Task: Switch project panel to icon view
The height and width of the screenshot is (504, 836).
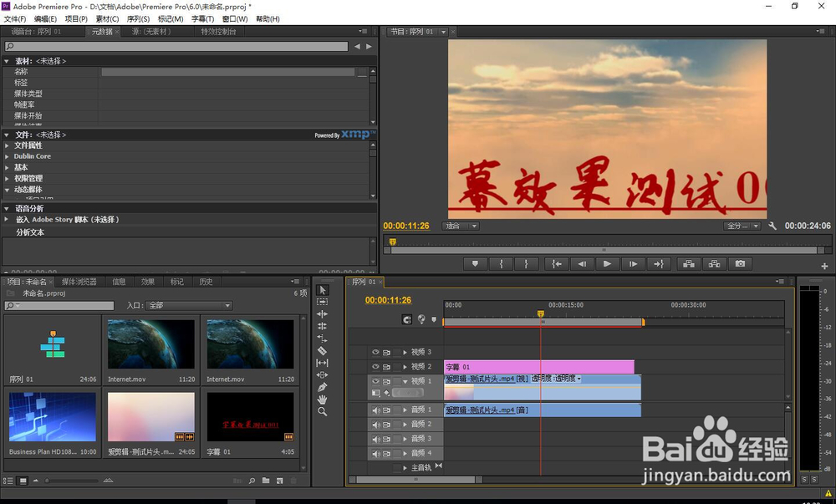Action: tap(23, 481)
